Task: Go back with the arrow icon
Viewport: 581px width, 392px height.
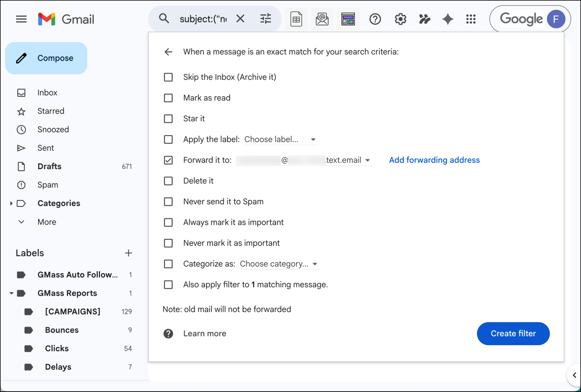Action: point(168,52)
